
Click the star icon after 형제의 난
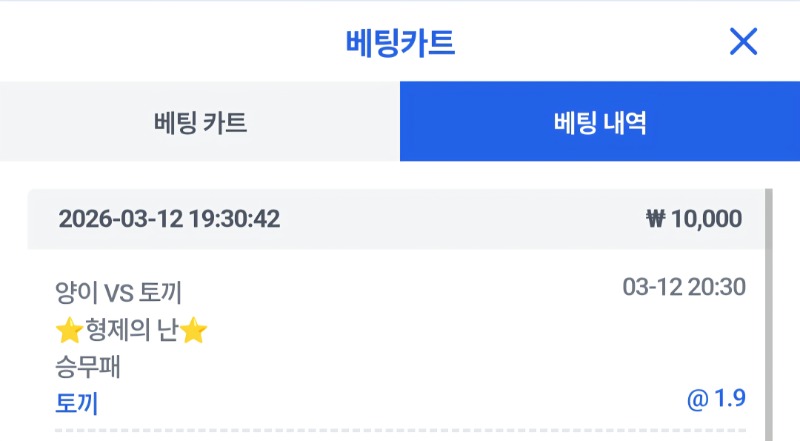pos(194,330)
